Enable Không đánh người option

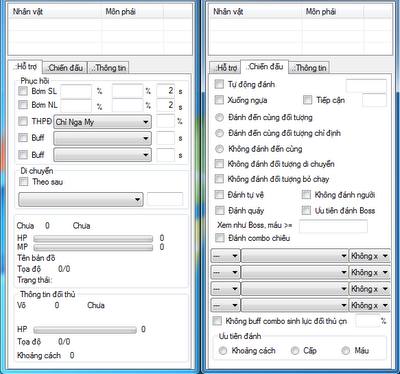coord(306,194)
